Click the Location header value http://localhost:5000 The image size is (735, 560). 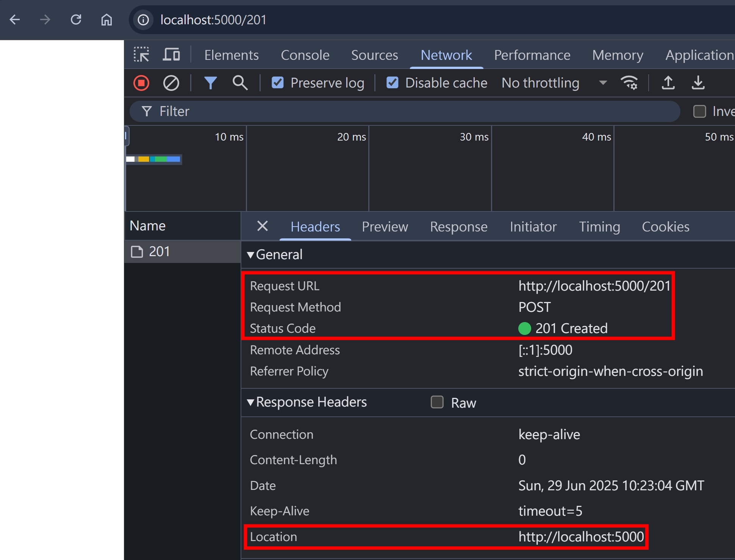tap(581, 537)
